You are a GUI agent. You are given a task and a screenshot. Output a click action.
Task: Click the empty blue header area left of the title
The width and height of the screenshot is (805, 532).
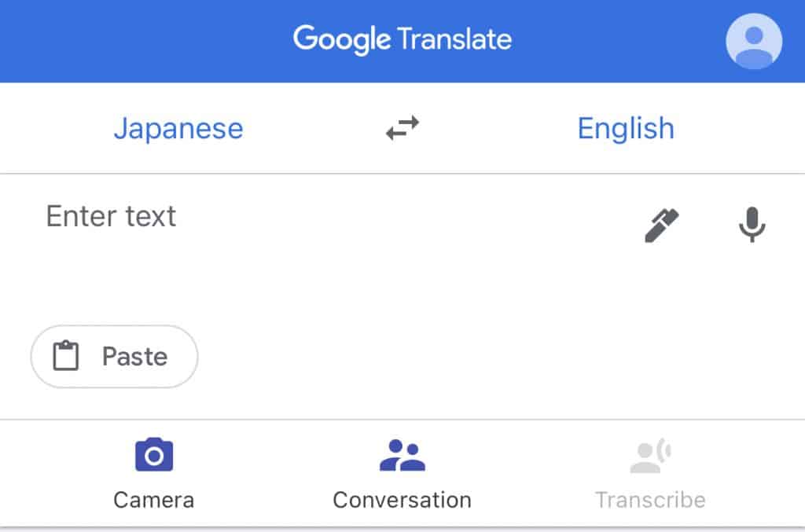click(142, 41)
